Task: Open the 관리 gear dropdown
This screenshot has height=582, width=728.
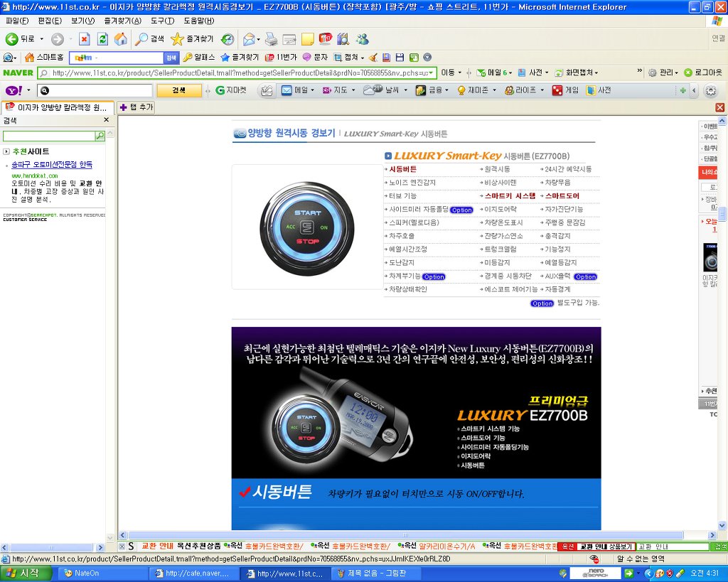Action: tap(677, 72)
